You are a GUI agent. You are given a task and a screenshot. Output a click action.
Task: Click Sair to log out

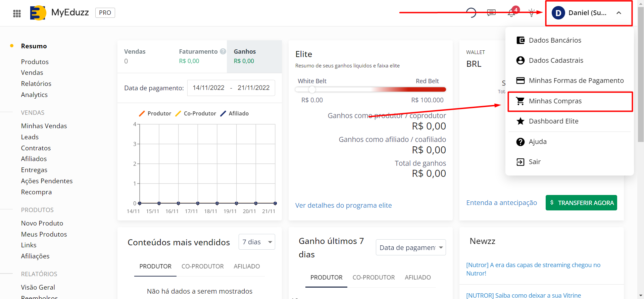pyautogui.click(x=569, y=162)
